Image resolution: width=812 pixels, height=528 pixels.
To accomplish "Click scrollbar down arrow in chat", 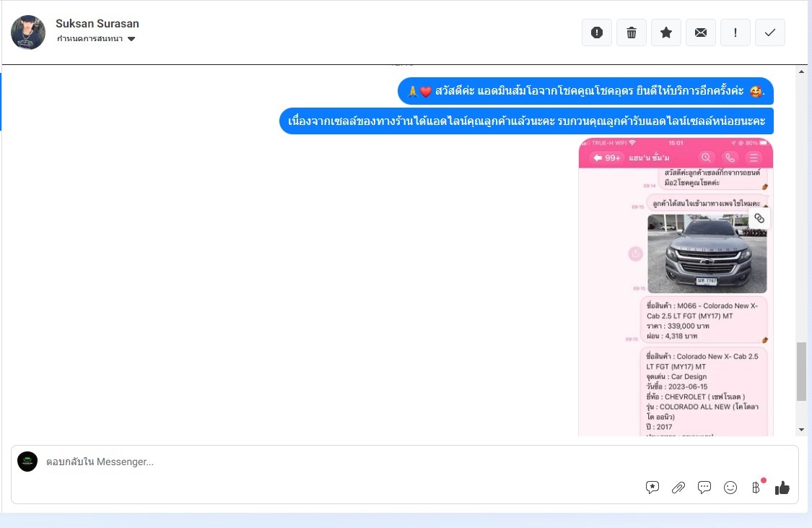I will click(802, 430).
